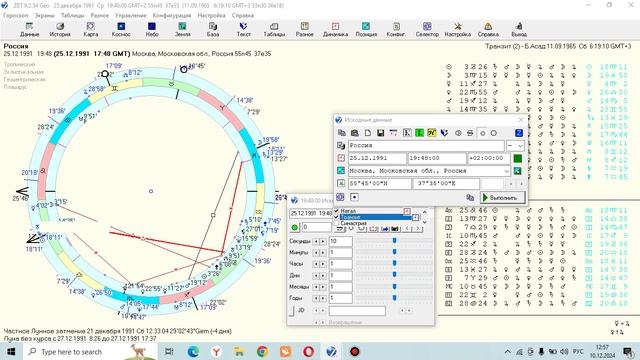Click the time field showing 19:48:00

click(437, 158)
